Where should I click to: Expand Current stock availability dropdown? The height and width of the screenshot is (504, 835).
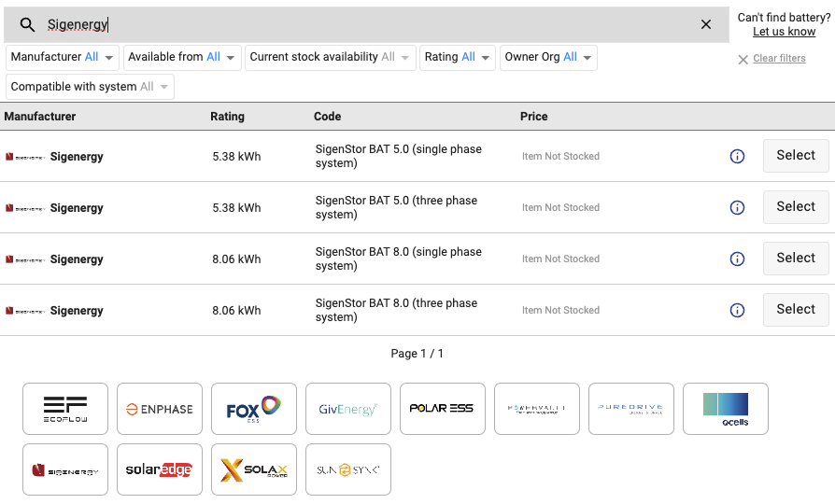(x=330, y=58)
